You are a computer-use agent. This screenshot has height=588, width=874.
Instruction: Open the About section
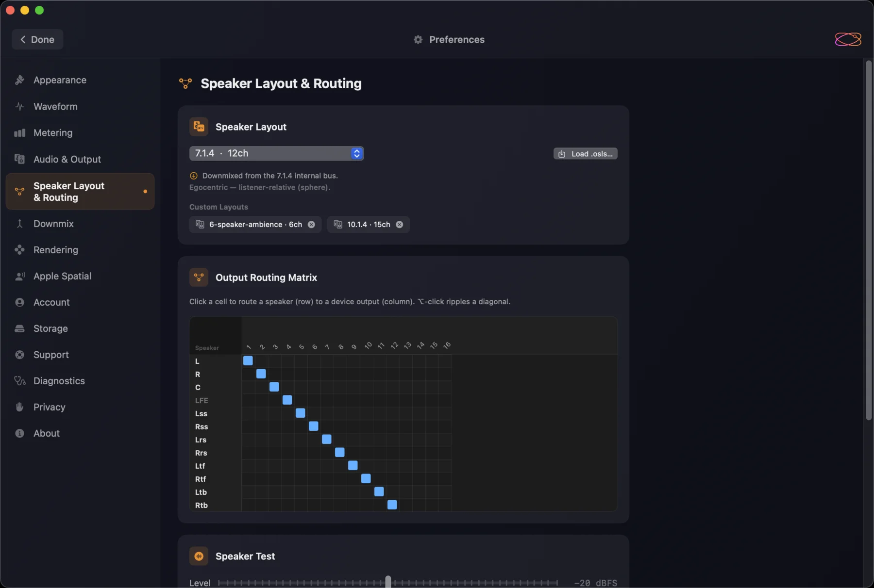click(80, 433)
